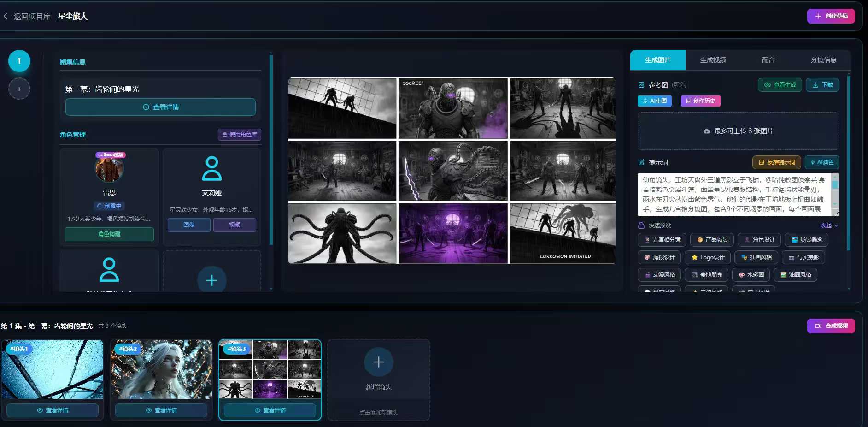This screenshot has height=427, width=868.
Task: Click the 角色构建 button for 雷恩
Action: pos(109,234)
